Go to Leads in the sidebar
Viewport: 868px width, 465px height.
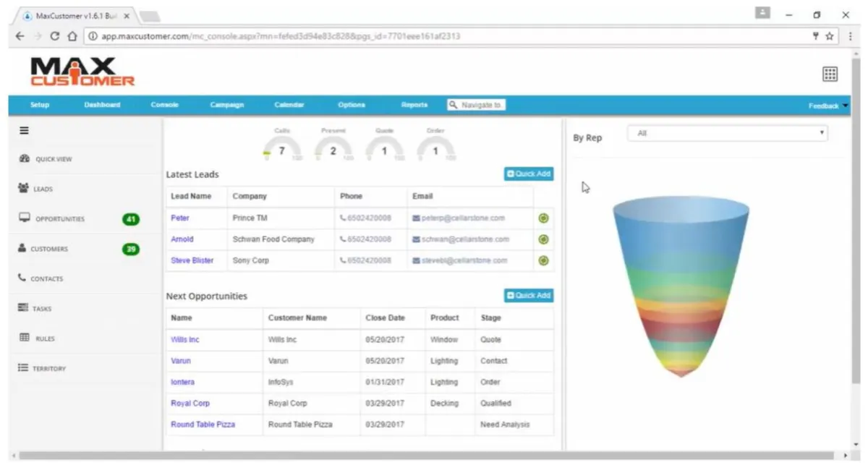coord(42,189)
